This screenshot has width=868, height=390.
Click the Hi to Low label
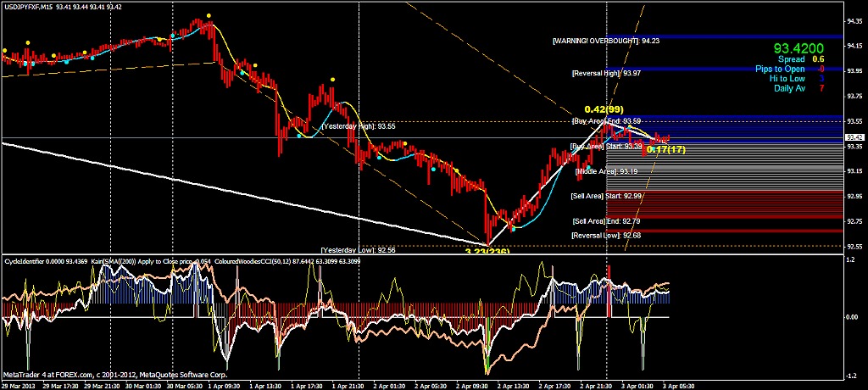[787, 78]
